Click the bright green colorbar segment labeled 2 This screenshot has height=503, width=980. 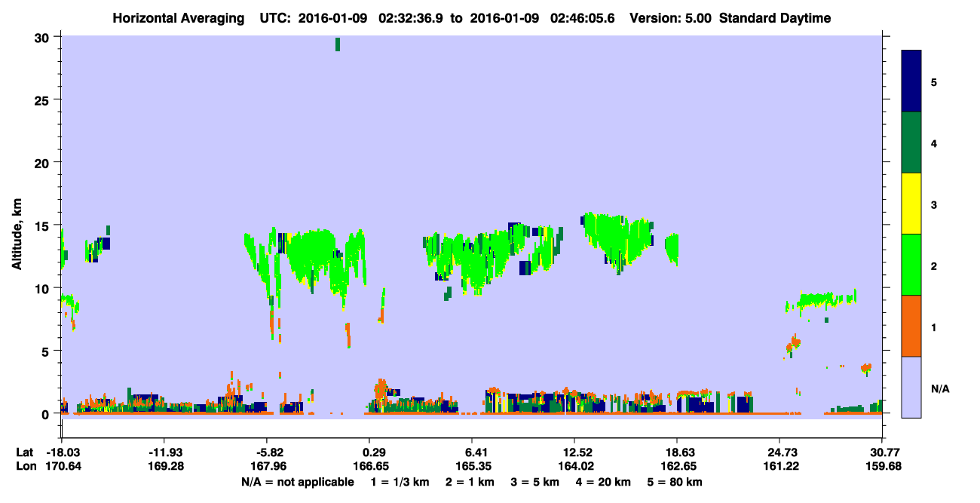911,265
